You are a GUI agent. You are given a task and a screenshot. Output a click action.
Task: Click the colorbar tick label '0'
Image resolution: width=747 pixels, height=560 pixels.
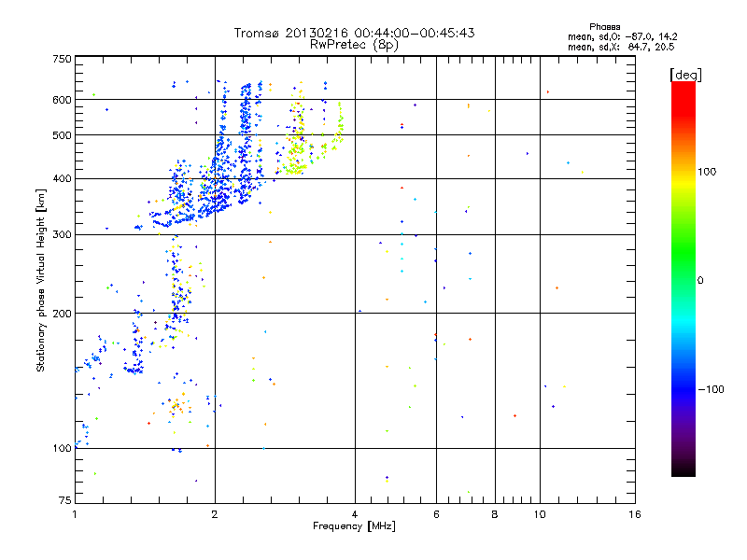pyautogui.click(x=700, y=281)
